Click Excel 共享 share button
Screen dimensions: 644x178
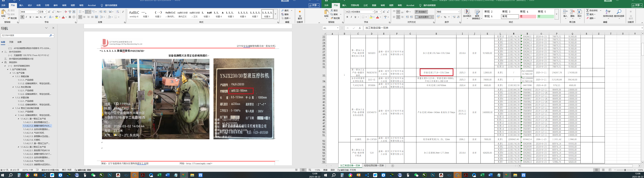pyautogui.click(x=637, y=5)
